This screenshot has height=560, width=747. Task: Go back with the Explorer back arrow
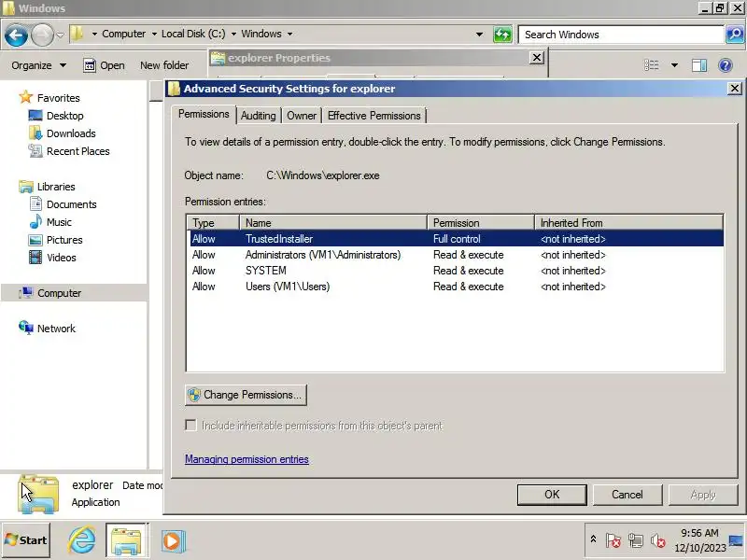(16, 35)
